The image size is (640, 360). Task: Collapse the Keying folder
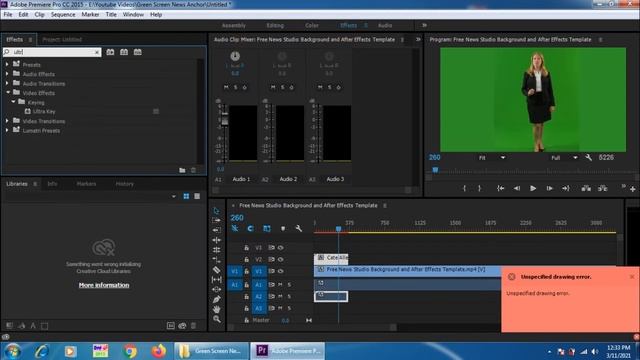[13, 102]
